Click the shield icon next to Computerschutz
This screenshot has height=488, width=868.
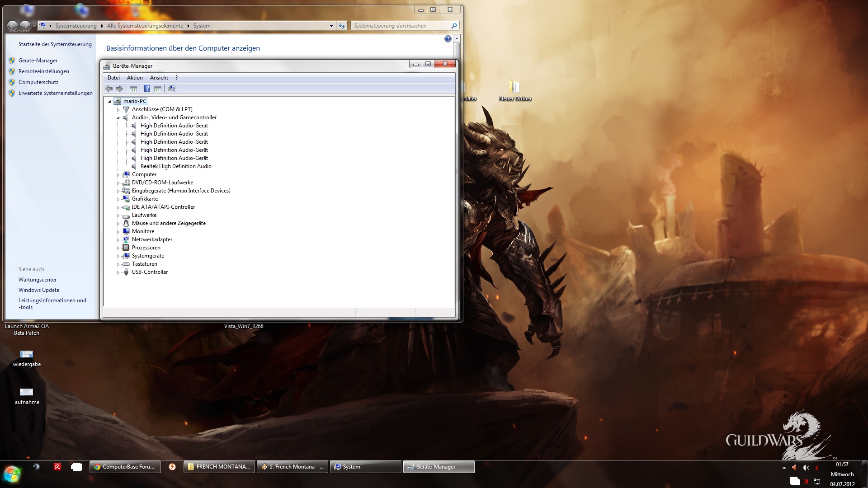point(12,82)
